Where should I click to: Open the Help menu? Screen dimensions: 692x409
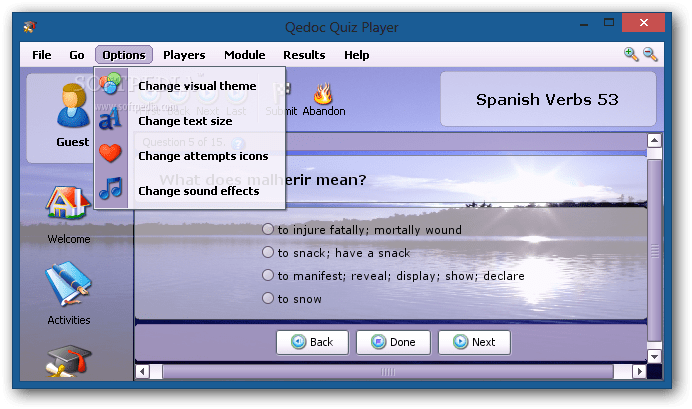[357, 55]
